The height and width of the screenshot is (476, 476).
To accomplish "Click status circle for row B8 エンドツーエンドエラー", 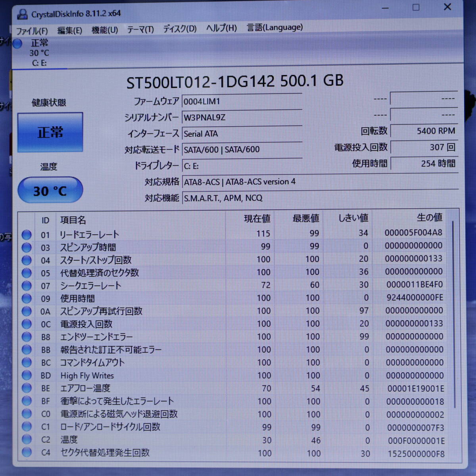I will point(27,337).
